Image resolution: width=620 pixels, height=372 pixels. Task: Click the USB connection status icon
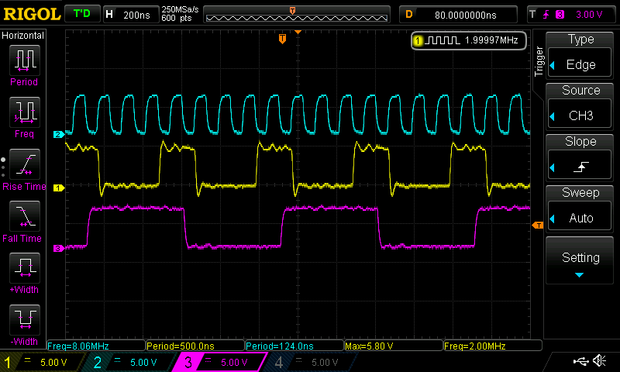tap(580, 361)
